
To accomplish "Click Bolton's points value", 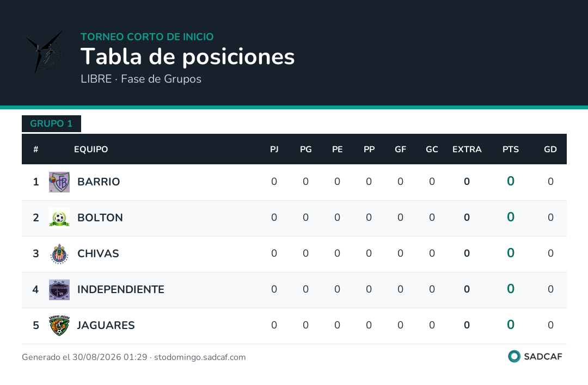I will pyautogui.click(x=510, y=217).
